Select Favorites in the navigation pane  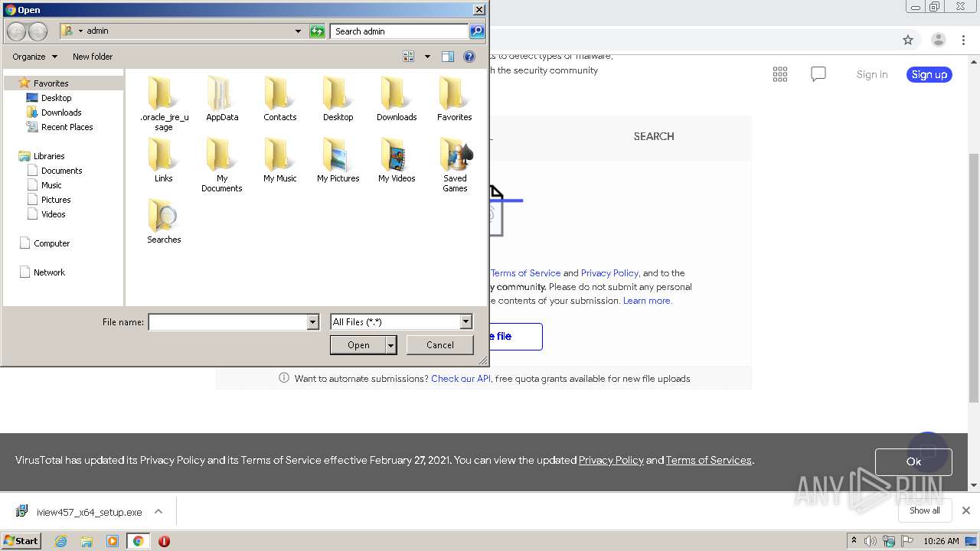coord(51,83)
